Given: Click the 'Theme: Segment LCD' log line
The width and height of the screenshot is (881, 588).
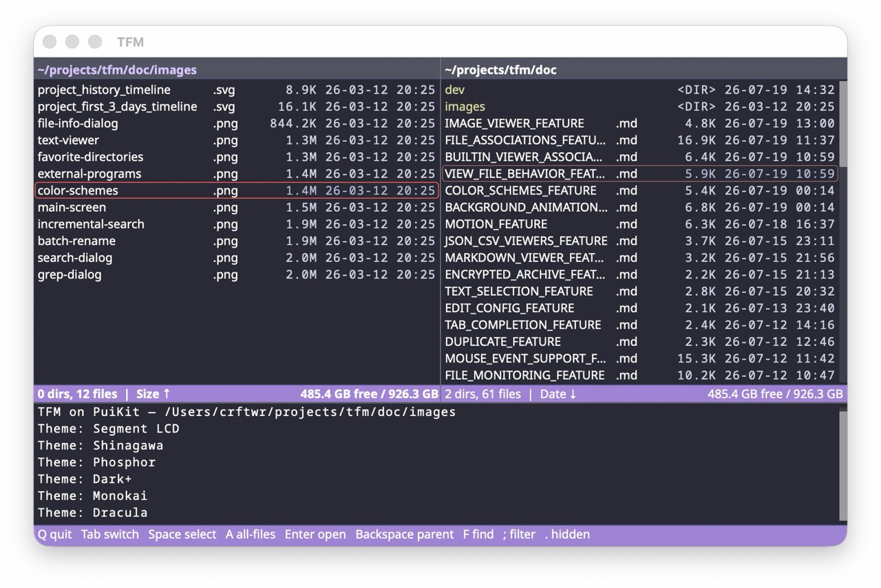Looking at the screenshot, I should click(x=108, y=428).
